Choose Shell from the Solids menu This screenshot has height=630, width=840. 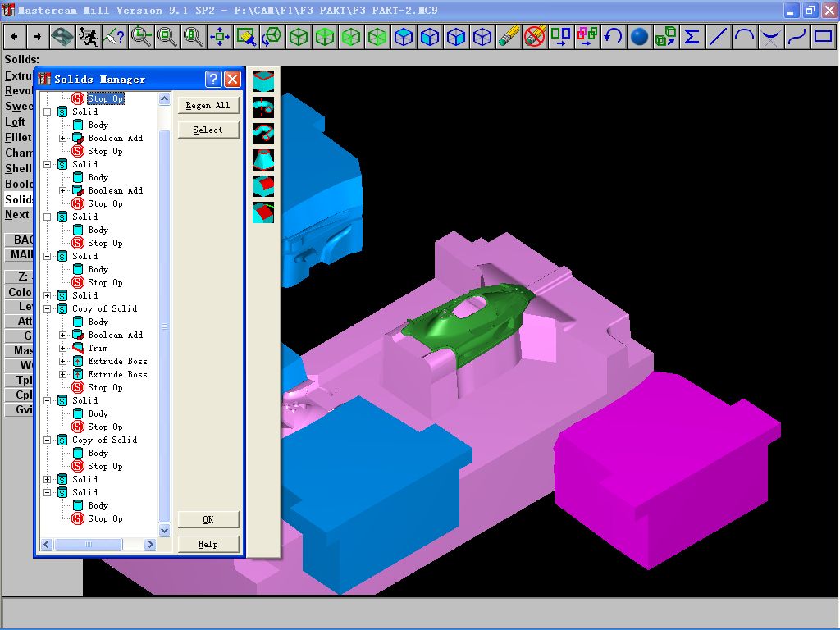[18, 168]
